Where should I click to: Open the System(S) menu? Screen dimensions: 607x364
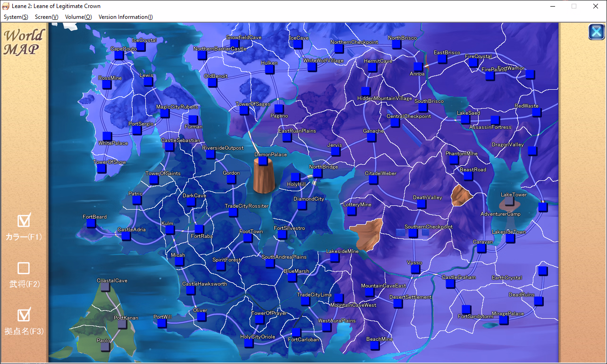click(16, 17)
